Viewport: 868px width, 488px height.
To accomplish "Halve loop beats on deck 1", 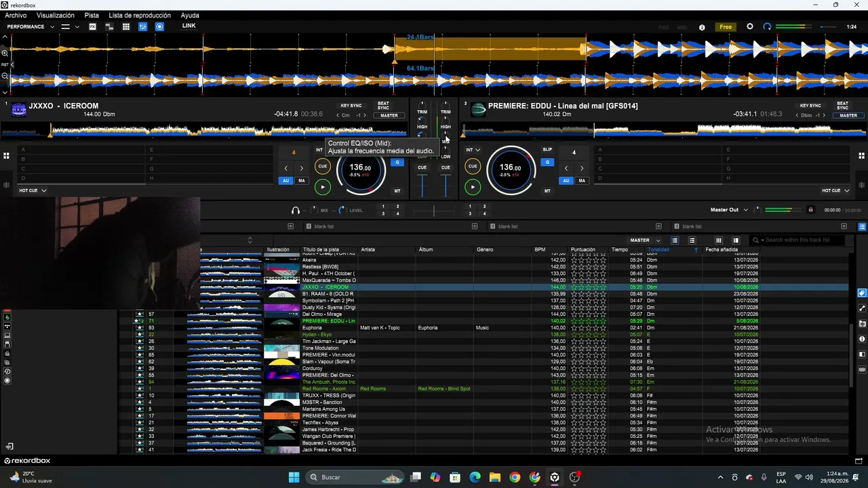I will point(285,168).
